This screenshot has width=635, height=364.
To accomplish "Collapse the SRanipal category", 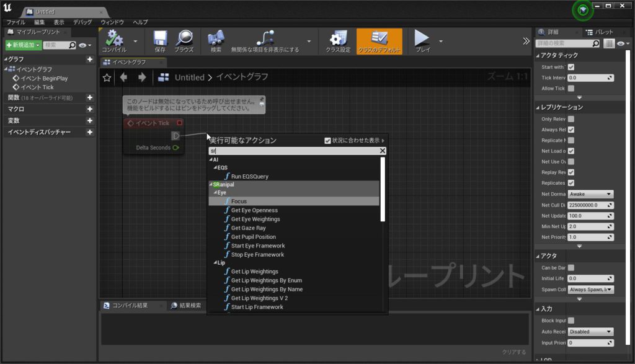I will pos(211,184).
